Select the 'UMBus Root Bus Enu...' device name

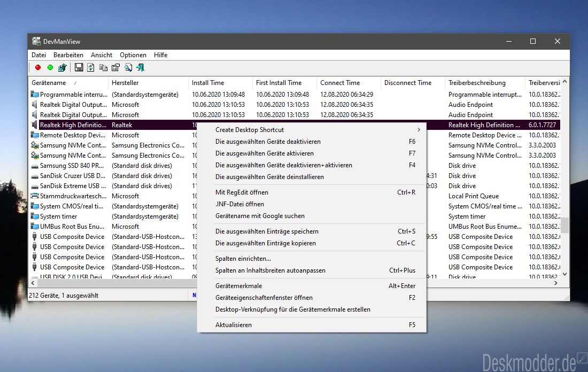72,227
